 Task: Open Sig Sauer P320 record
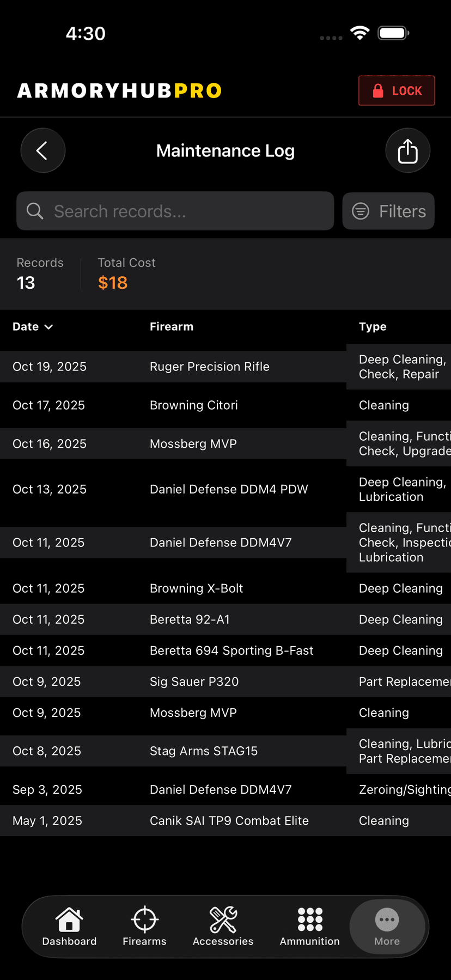click(194, 681)
